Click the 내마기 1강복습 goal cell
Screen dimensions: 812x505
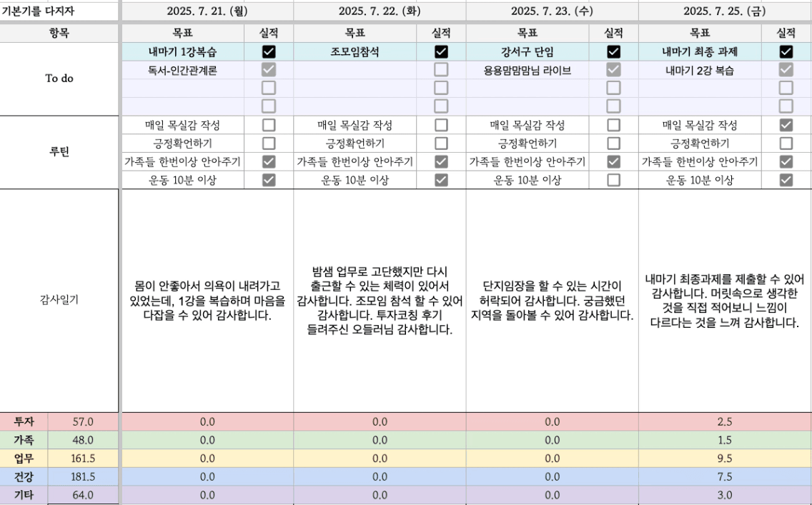click(x=183, y=51)
